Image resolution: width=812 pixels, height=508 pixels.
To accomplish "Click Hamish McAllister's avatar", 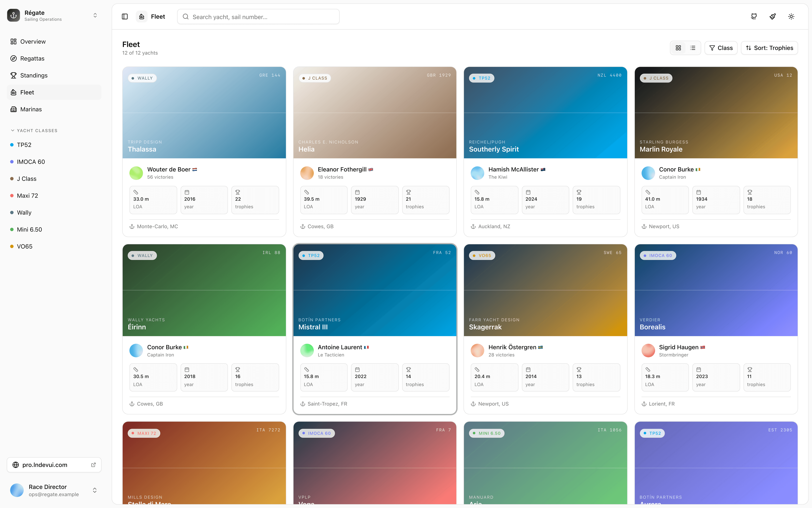I will click(478, 173).
